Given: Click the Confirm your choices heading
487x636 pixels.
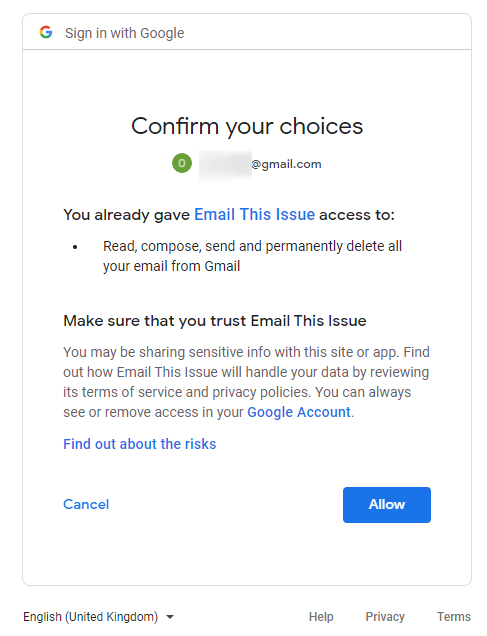Looking at the screenshot, I should 247,126.
